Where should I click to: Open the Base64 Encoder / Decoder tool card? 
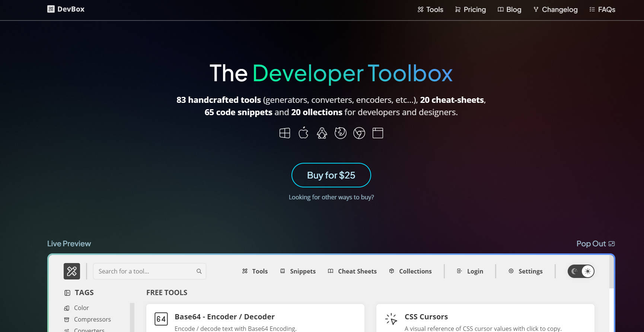[x=255, y=318]
